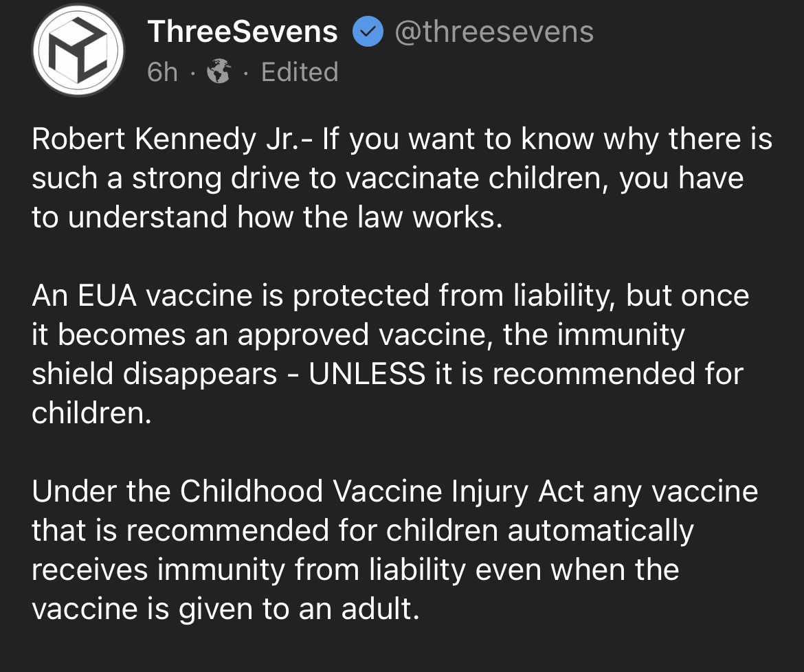Click the globe public visibility icon
This screenshot has width=804, height=672.
pos(219,71)
